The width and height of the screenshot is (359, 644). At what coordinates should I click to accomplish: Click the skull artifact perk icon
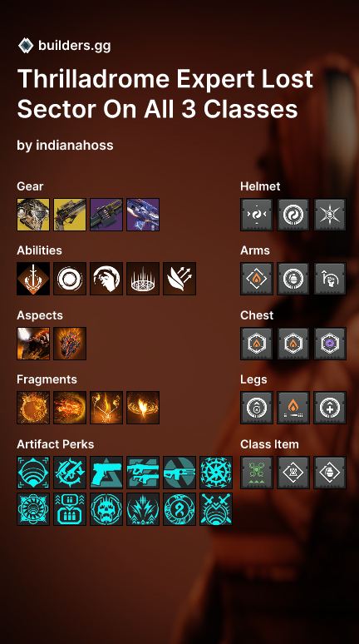pyautogui.click(x=106, y=509)
